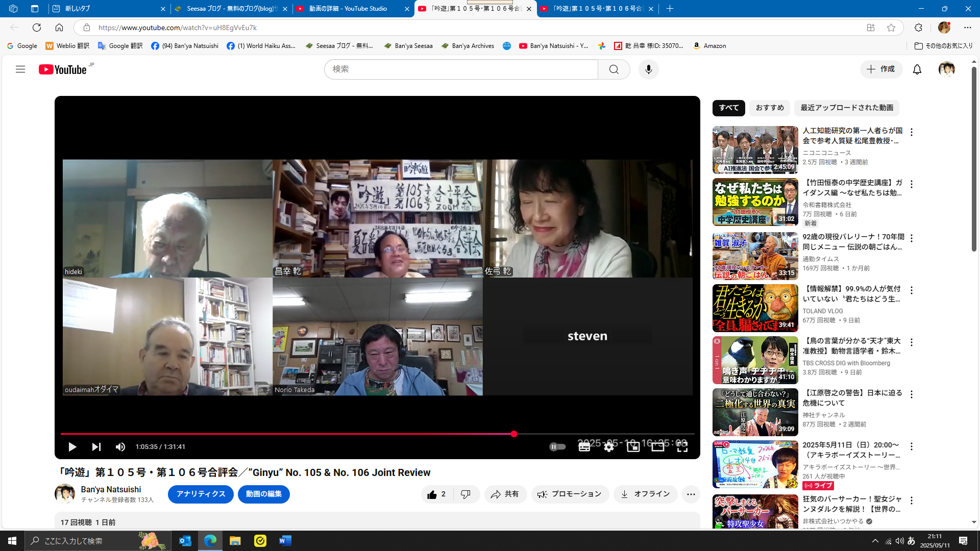
Task: Jump ahead on the red progress bar
Action: (587, 434)
